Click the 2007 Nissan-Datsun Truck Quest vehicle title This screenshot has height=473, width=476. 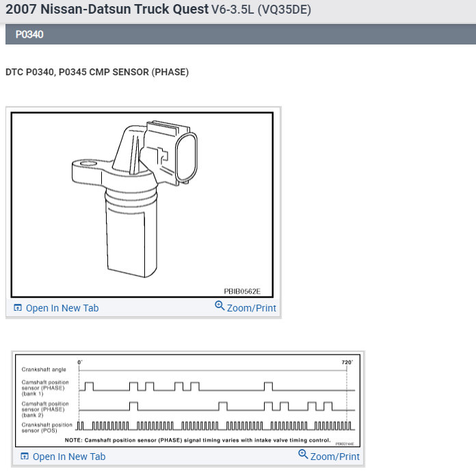107,9
